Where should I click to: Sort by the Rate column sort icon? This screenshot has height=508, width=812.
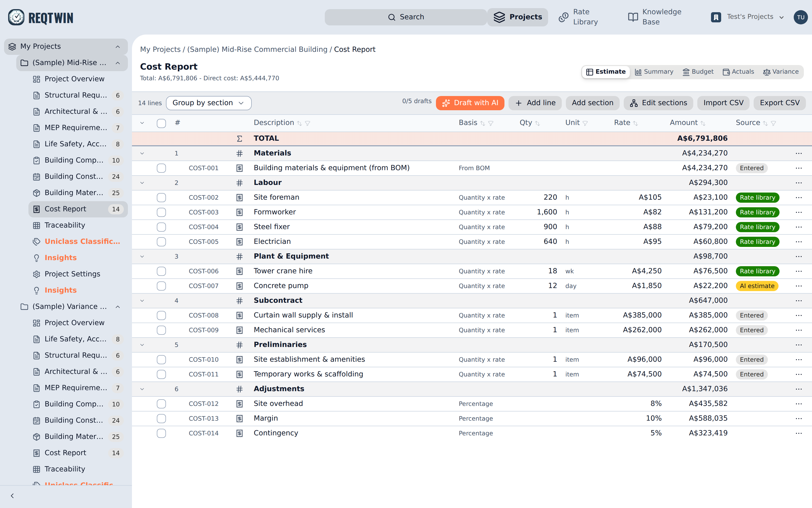click(x=635, y=123)
